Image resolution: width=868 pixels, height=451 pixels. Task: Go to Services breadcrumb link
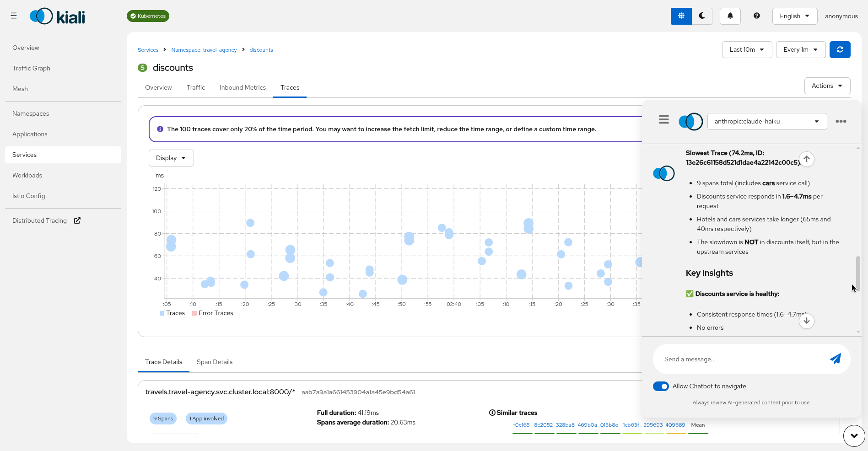(148, 50)
